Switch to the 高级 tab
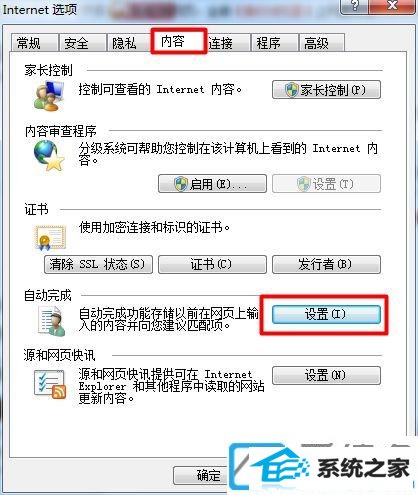418x495 pixels. pyautogui.click(x=321, y=43)
